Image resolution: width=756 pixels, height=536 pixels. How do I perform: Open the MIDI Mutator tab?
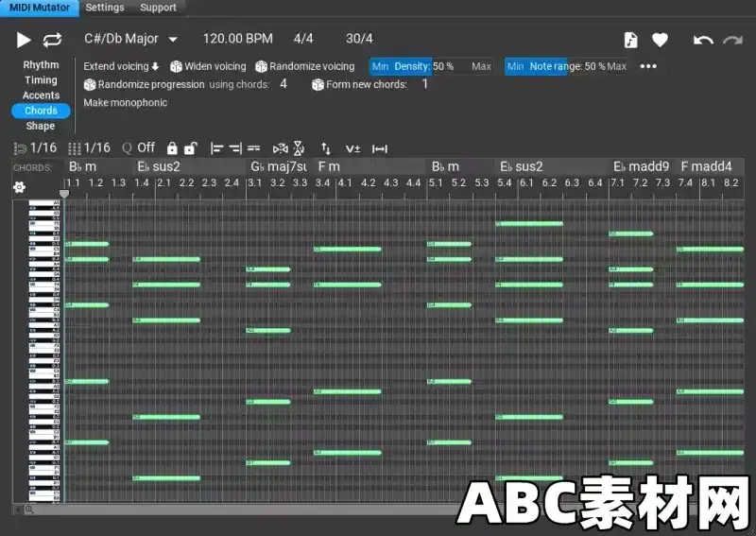(40, 8)
